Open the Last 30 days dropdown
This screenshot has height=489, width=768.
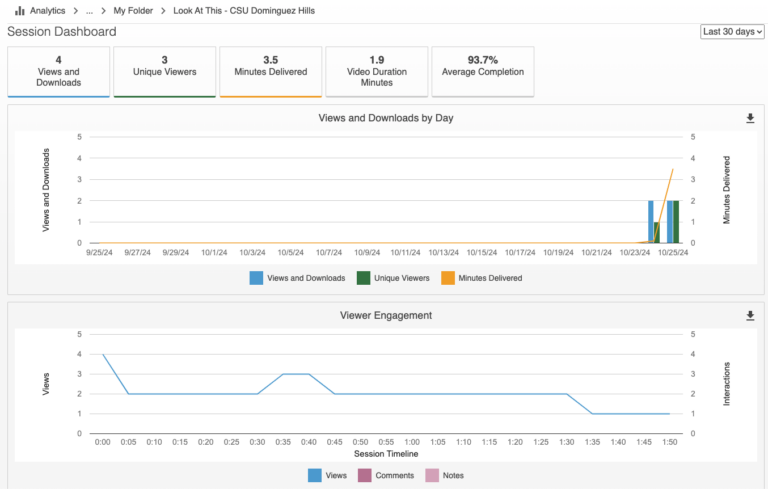[x=732, y=32]
